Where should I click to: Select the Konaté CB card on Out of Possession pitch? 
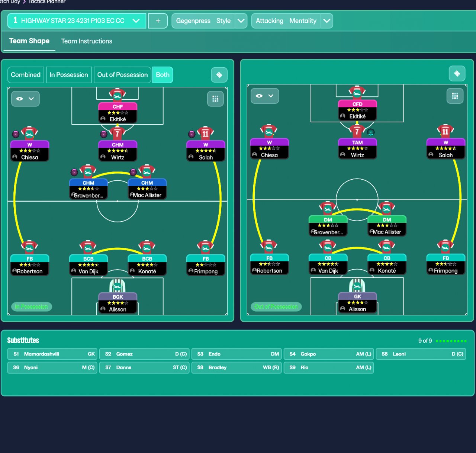click(x=387, y=264)
